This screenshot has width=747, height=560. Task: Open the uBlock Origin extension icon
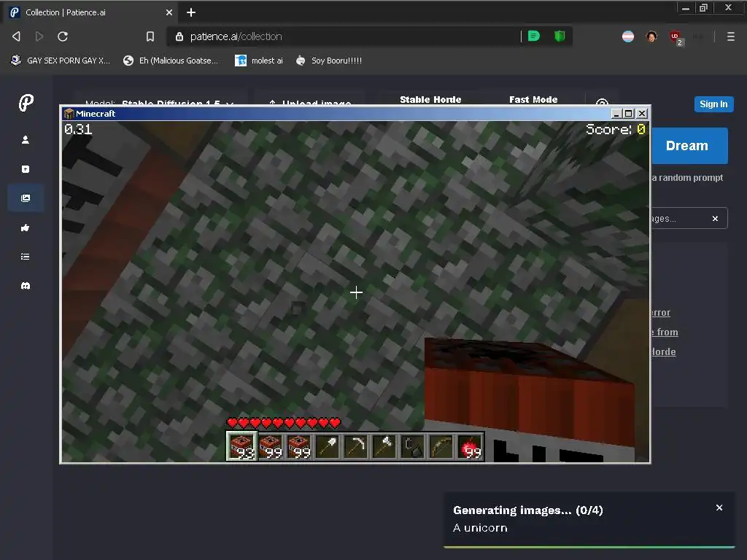pos(676,37)
